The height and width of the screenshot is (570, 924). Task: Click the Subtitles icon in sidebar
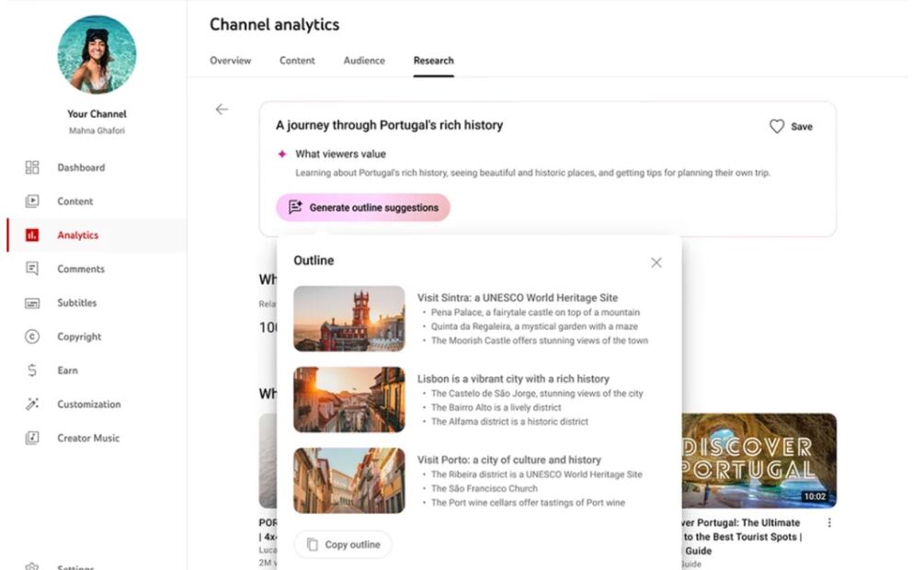[x=32, y=302]
